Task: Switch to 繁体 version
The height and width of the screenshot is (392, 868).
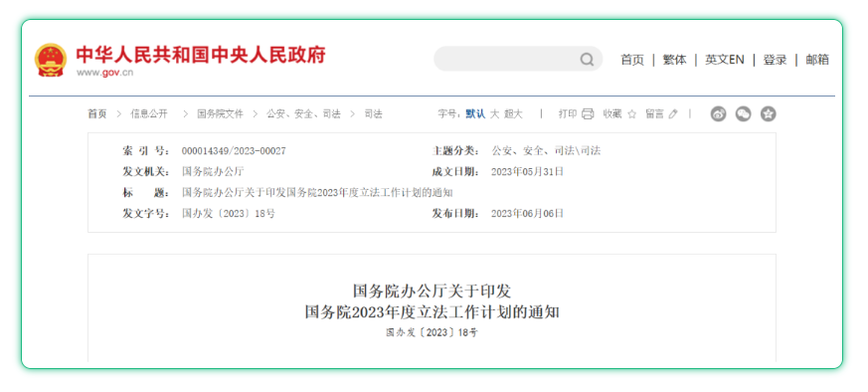Action: pos(675,60)
